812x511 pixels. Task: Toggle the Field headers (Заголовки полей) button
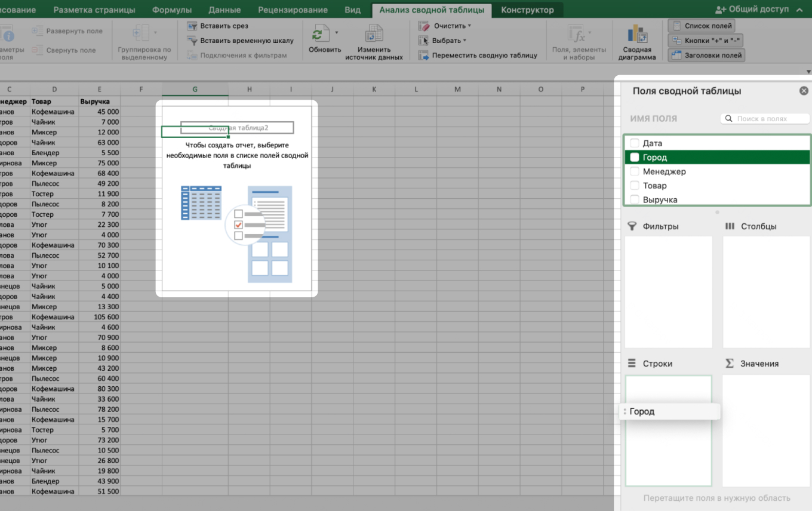tap(706, 55)
